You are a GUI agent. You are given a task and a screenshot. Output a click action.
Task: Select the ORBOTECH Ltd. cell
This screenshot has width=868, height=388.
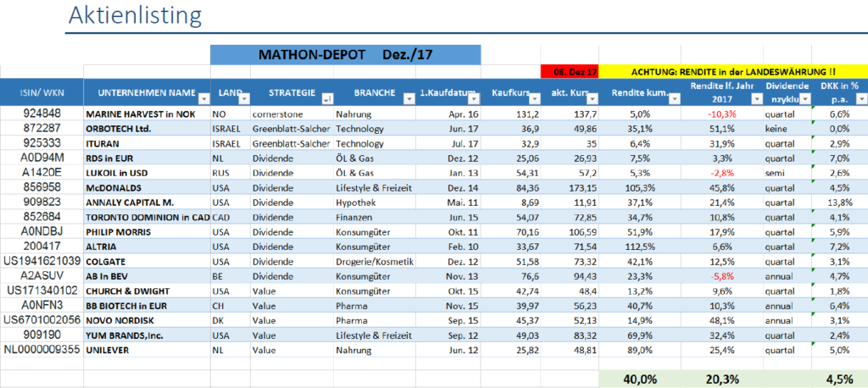[x=147, y=129]
